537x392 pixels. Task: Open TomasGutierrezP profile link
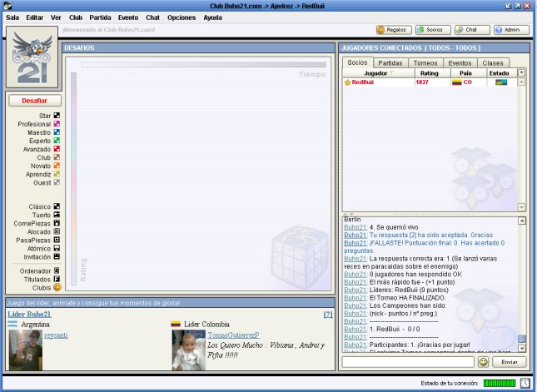tap(233, 335)
